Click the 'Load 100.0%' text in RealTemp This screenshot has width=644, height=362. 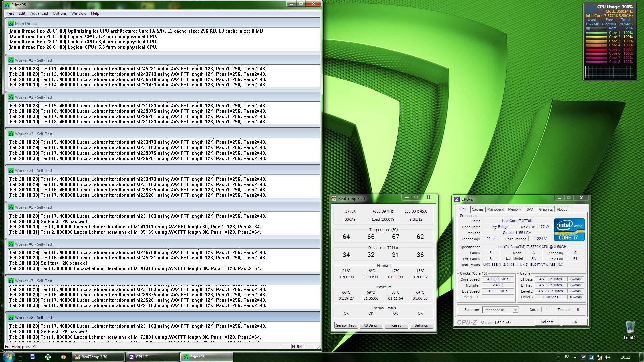(x=383, y=219)
